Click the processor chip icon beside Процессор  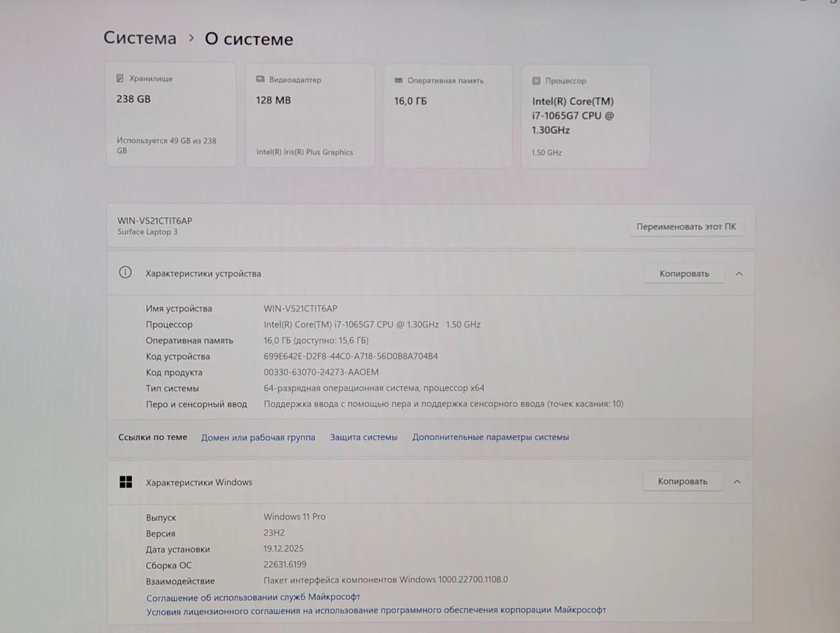(x=536, y=81)
